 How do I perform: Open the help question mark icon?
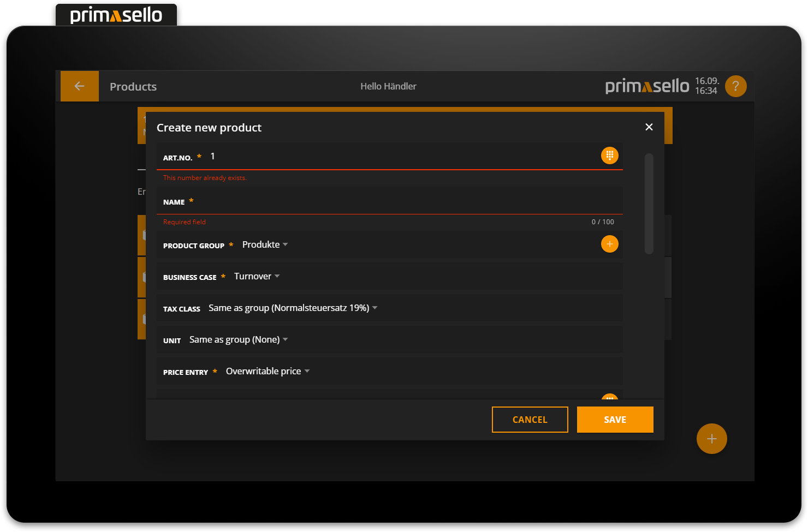click(735, 86)
